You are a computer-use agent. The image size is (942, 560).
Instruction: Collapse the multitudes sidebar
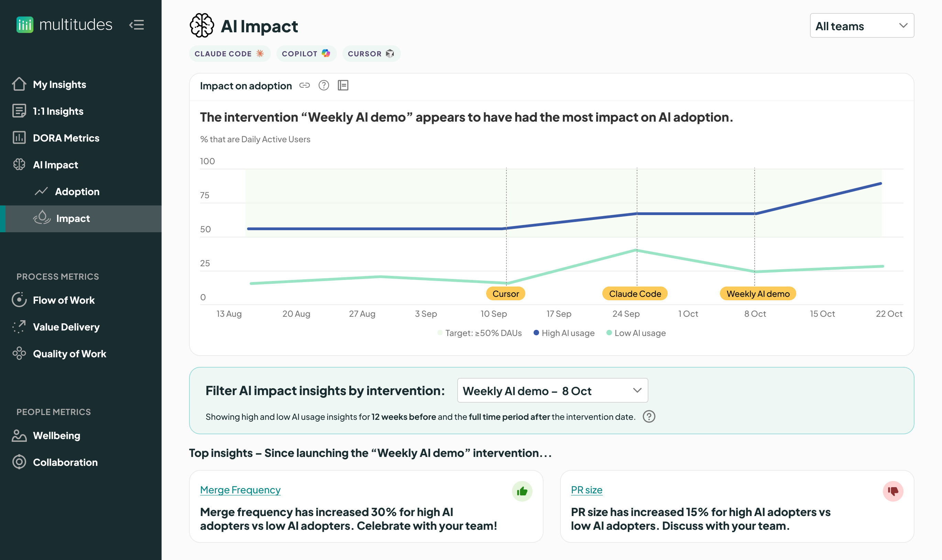coord(137,25)
